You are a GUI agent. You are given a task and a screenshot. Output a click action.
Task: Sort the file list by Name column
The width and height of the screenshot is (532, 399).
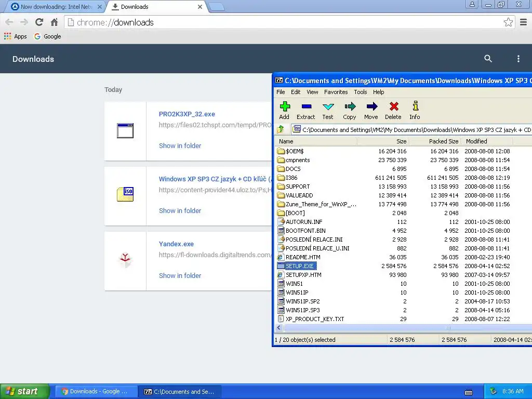pos(316,141)
